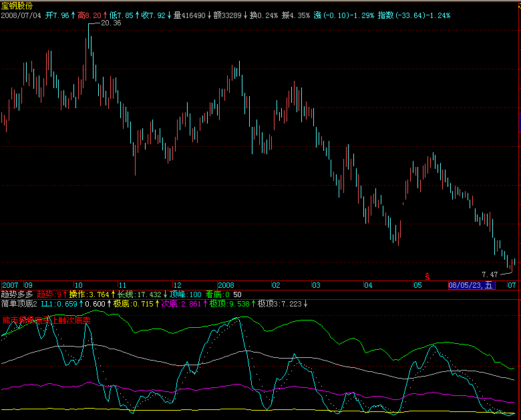Click the 7.47 low price label

[490, 274]
